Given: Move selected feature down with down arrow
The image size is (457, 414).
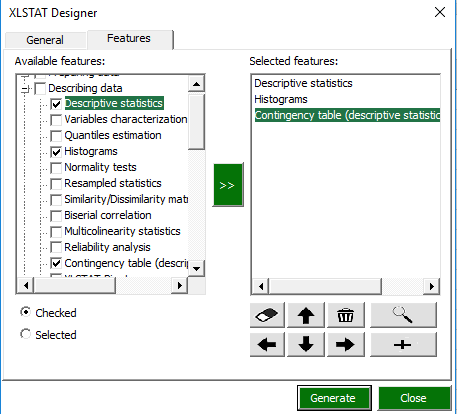Looking at the screenshot, I should click(x=306, y=344).
